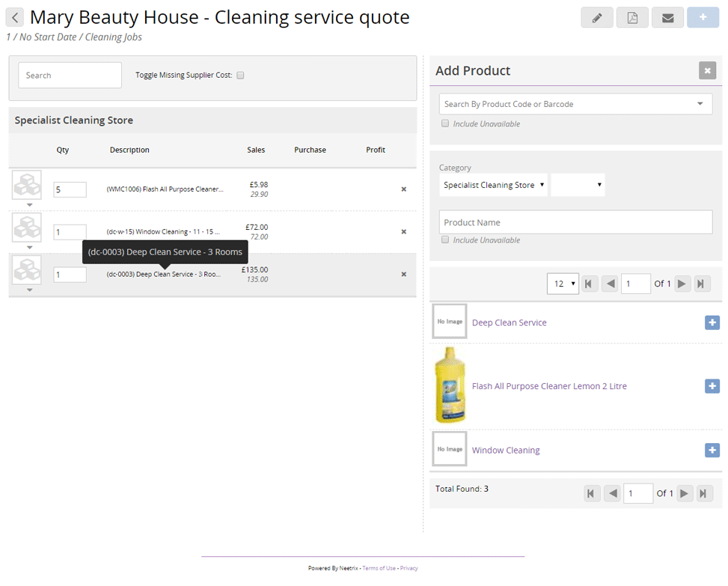This screenshot has height=586, width=728.
Task: Expand the Flash All Purpose Cleaner row arrow
Action: coord(30,205)
